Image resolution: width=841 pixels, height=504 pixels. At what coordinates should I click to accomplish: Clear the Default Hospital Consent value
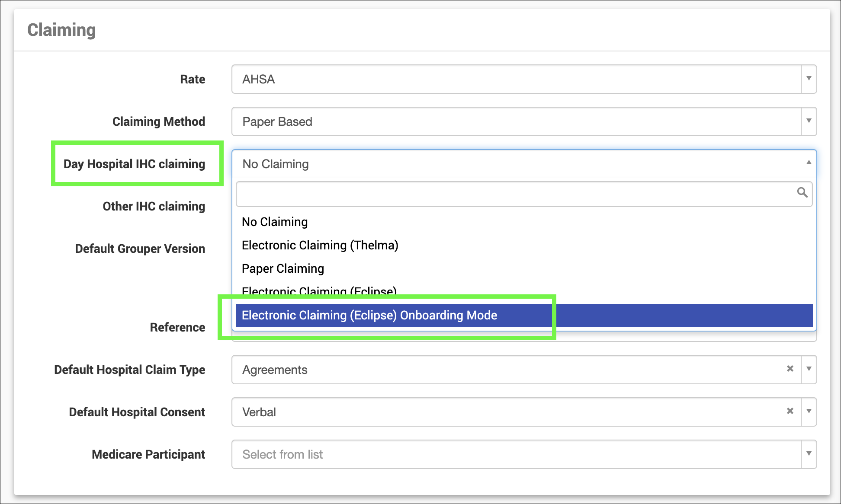790,411
